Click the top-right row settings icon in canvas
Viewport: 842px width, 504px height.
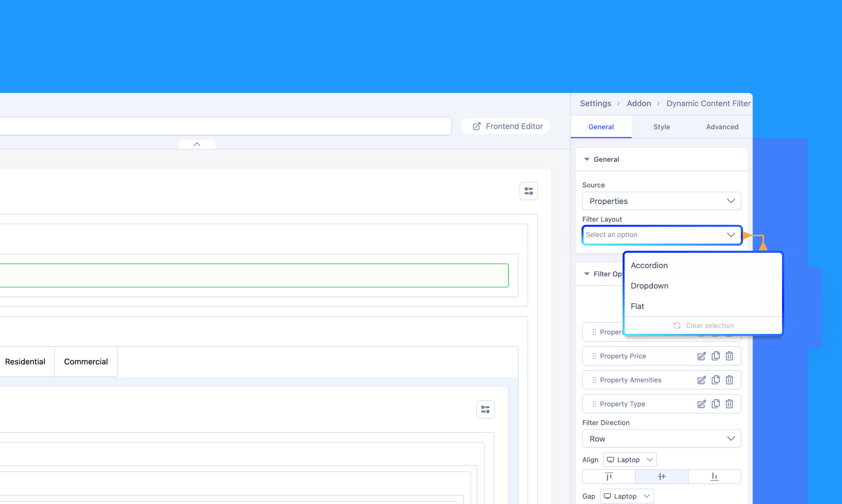pyautogui.click(x=529, y=191)
